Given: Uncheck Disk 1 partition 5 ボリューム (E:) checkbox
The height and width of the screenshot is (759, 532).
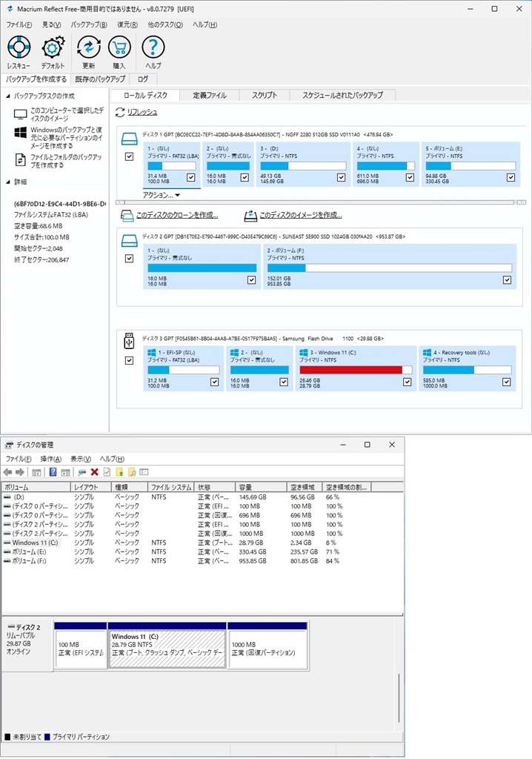Looking at the screenshot, I should click(x=511, y=178).
